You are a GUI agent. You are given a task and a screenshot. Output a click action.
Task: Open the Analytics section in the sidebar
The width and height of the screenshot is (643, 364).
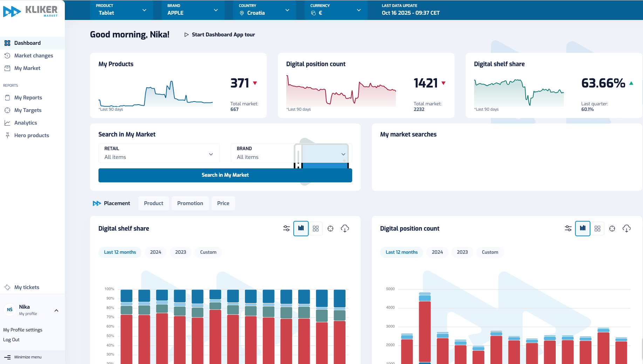click(25, 122)
